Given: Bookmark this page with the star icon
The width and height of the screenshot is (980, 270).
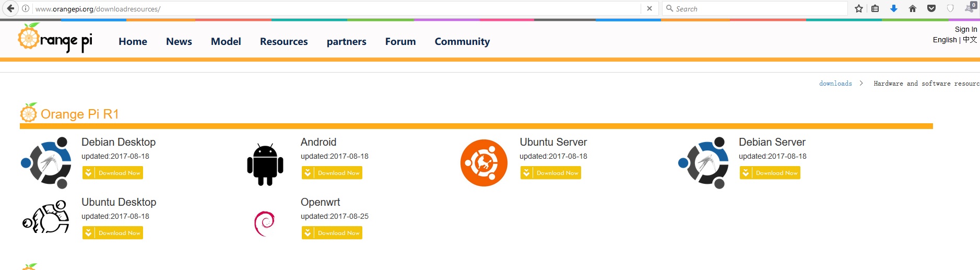Looking at the screenshot, I should (x=859, y=8).
